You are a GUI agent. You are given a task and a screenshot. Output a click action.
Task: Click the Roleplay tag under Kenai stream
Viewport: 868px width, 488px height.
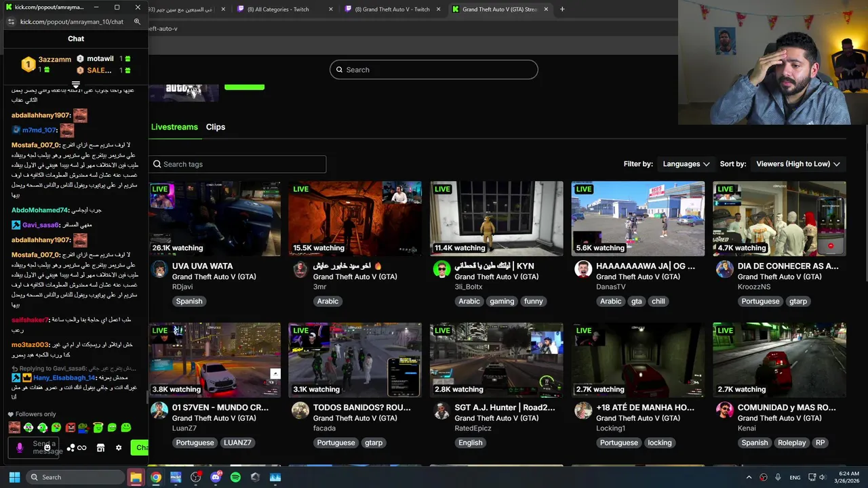tap(791, 443)
